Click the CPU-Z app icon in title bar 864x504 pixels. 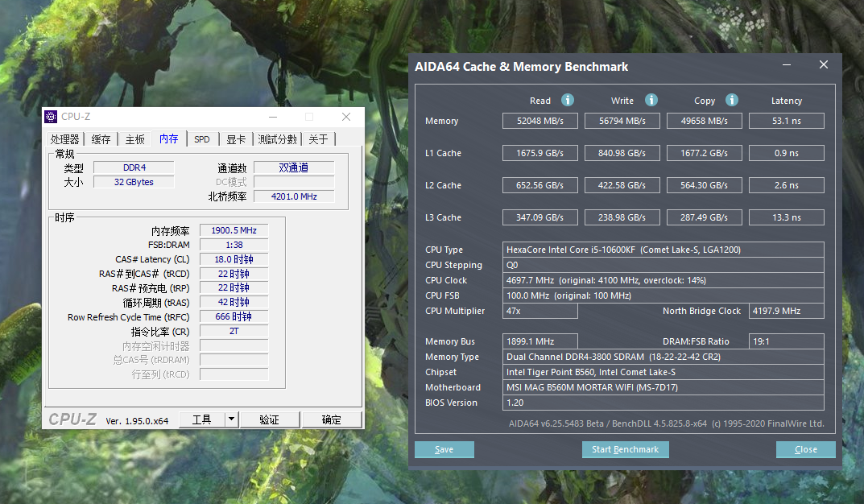[x=51, y=116]
